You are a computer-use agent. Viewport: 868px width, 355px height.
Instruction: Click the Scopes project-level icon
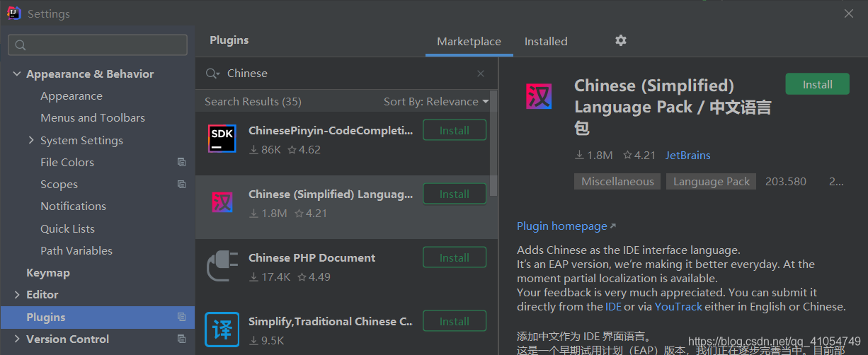coord(181,184)
